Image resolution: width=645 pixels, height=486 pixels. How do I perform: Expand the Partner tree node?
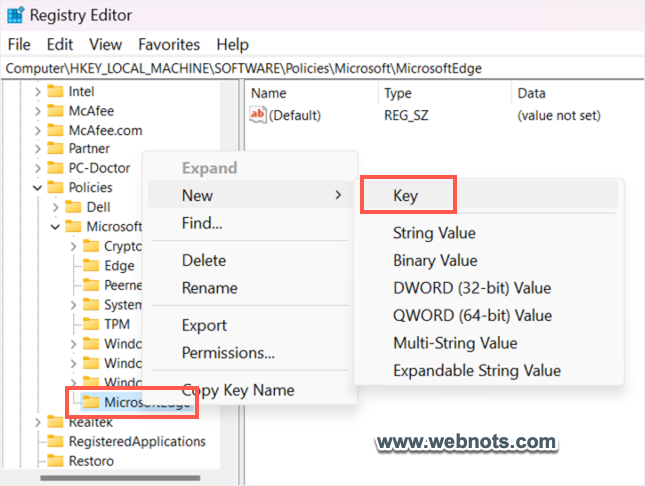[x=38, y=149]
